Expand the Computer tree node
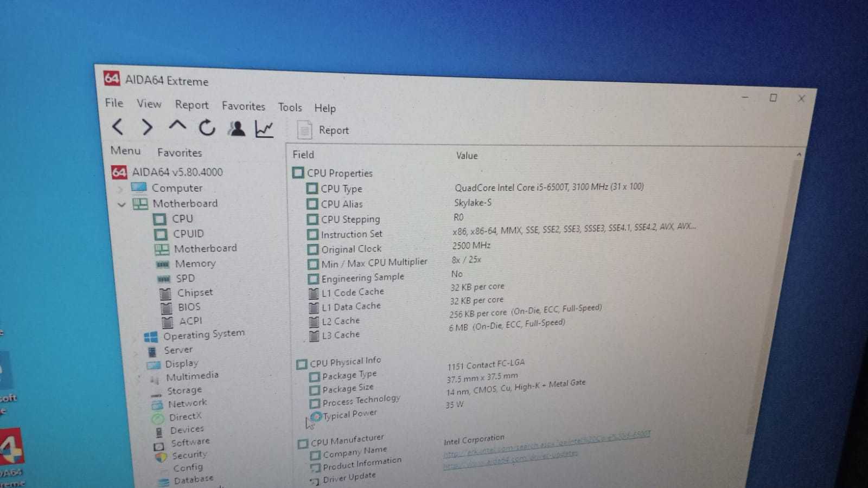Viewport: 868px width, 488px height. point(120,189)
